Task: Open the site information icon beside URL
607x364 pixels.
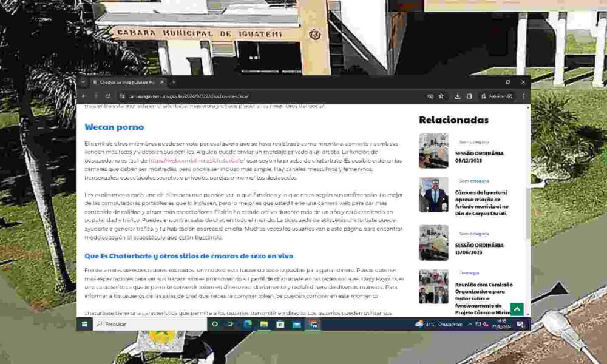Action: click(x=122, y=96)
